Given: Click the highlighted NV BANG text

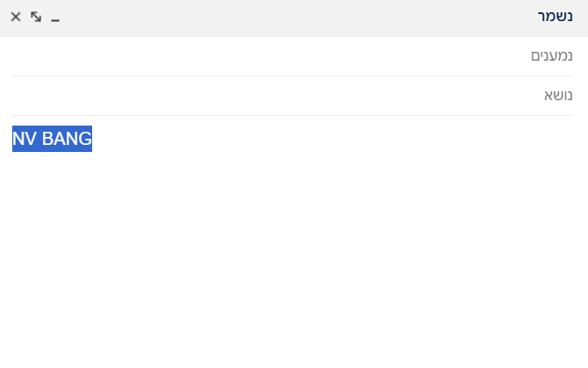Looking at the screenshot, I should point(52,139).
